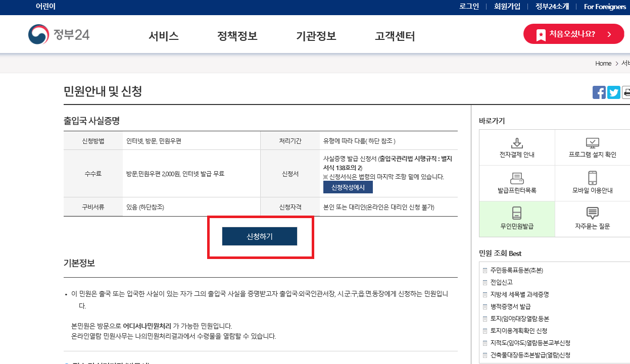The width and height of the screenshot is (630, 364).
Task: Open 정부24소개 page
Action: [x=552, y=7]
